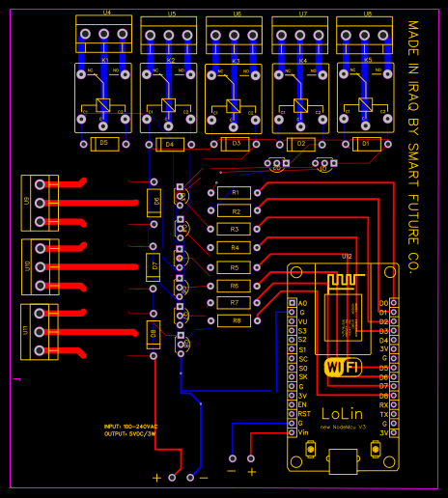Select diode D3 footprint
The width and height of the screenshot is (448, 498).
click(235, 144)
